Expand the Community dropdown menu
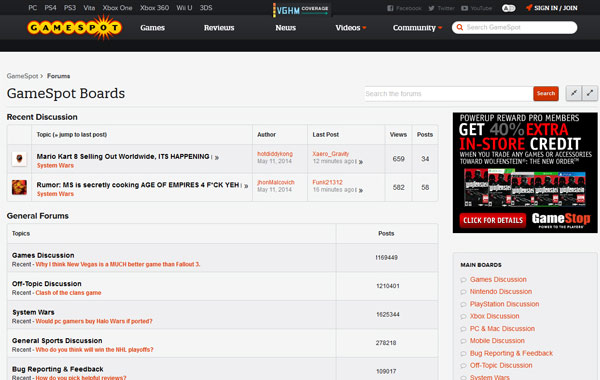The height and width of the screenshot is (380, 600). coord(417,28)
